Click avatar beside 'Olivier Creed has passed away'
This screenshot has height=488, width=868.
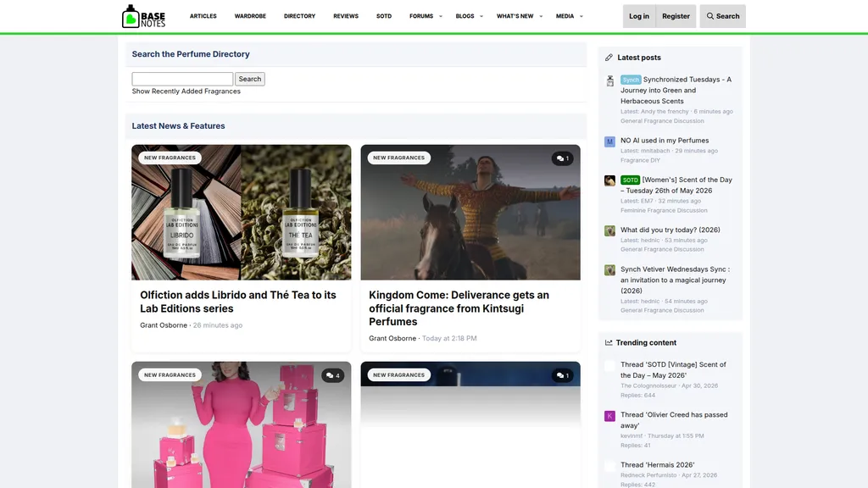point(609,416)
